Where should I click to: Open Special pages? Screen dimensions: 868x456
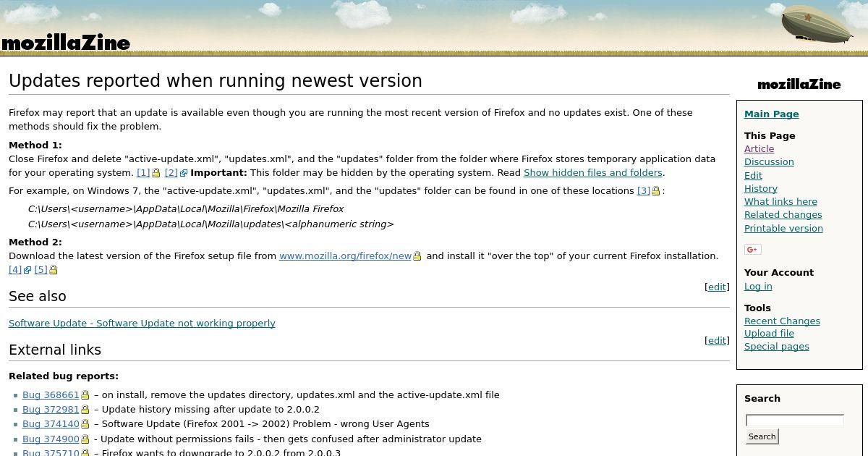(x=777, y=347)
